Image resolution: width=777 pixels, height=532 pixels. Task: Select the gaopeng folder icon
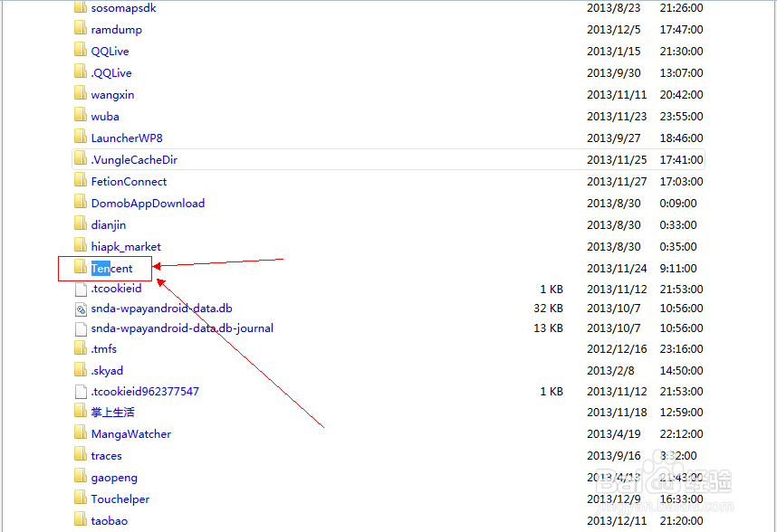(x=81, y=476)
